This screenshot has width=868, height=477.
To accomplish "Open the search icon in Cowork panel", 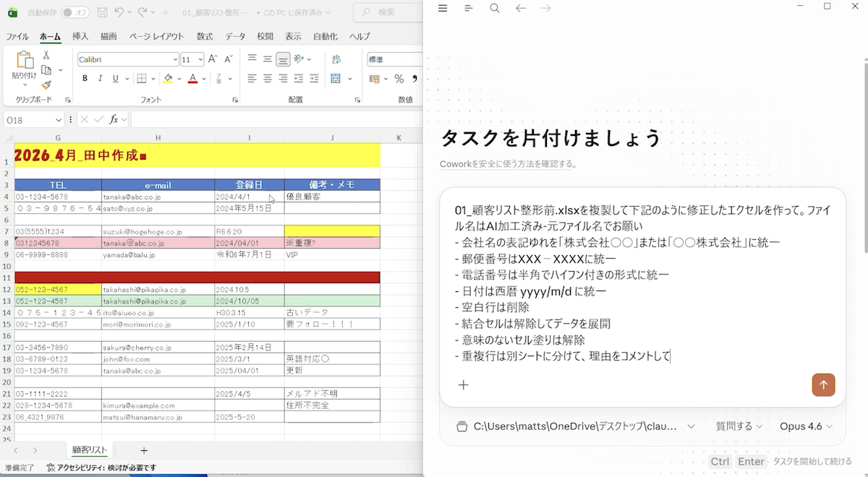I will pos(495,8).
